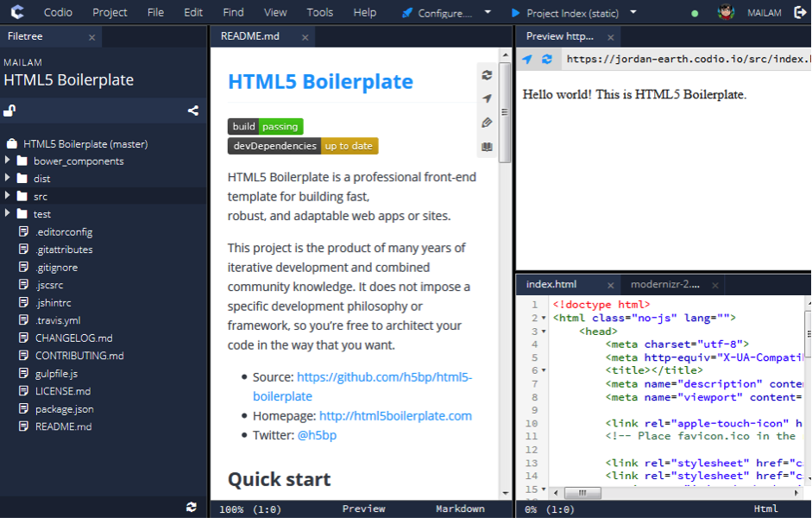
Task: Click the green connection status dot
Action: pyautogui.click(x=695, y=14)
